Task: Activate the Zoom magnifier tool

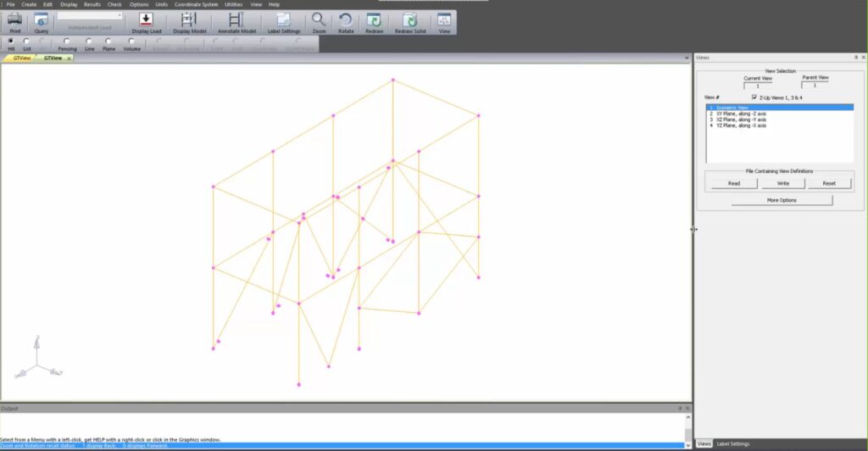Action: pyautogui.click(x=319, y=21)
